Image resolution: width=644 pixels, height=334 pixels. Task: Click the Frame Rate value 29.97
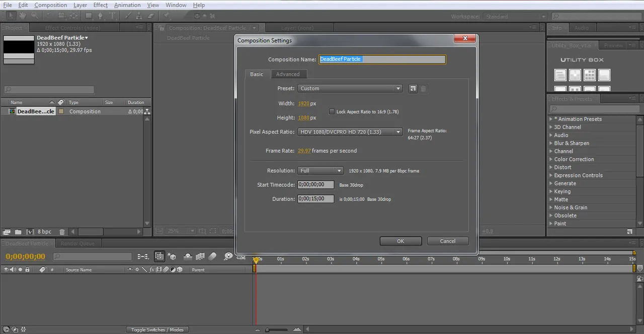304,151
